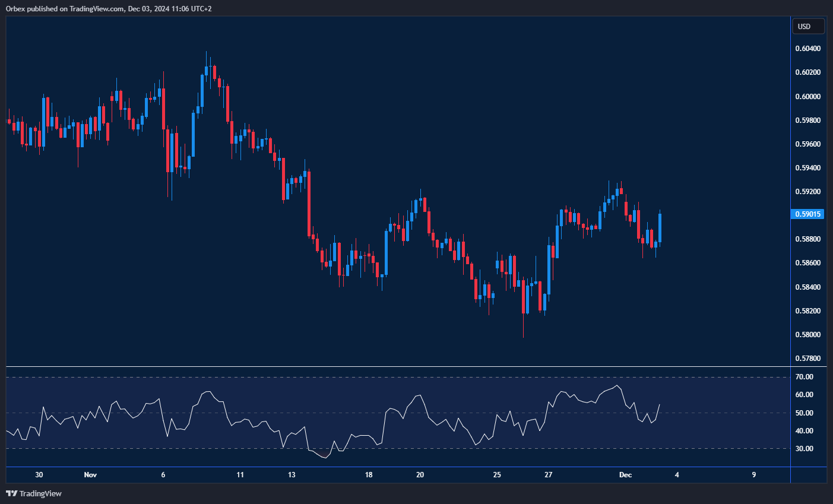Click the last point of the RSI line
Viewport: 833px width, 504px height.
point(660,405)
